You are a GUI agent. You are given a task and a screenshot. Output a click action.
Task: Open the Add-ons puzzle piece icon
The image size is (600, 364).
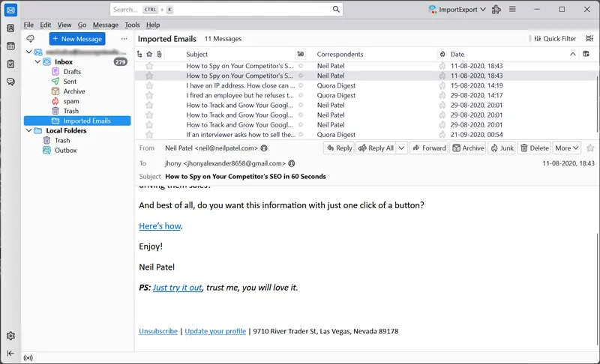click(x=496, y=10)
